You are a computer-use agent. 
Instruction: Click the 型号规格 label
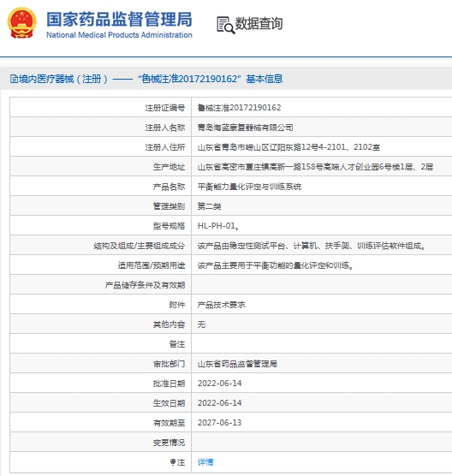point(169,226)
